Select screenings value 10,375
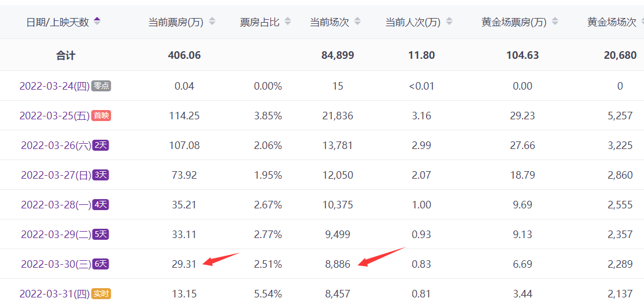 click(338, 205)
